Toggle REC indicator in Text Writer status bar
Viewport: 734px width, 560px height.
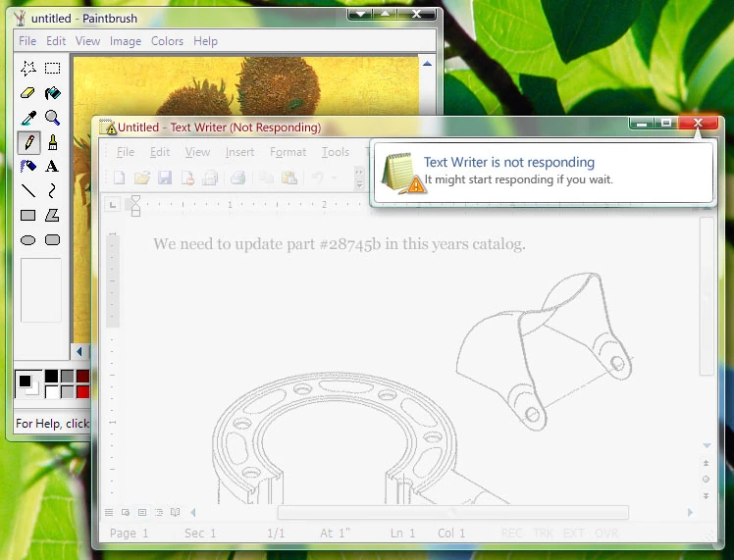click(511, 533)
